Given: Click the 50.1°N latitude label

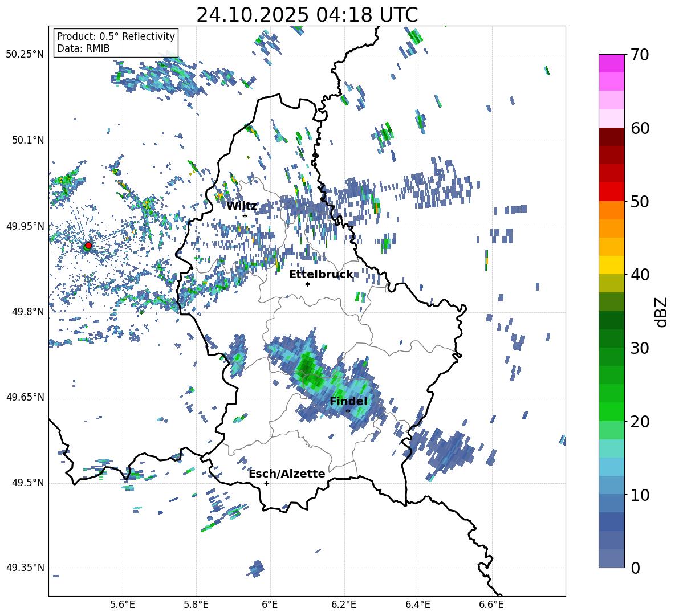Looking at the screenshot, I should 27,141.
